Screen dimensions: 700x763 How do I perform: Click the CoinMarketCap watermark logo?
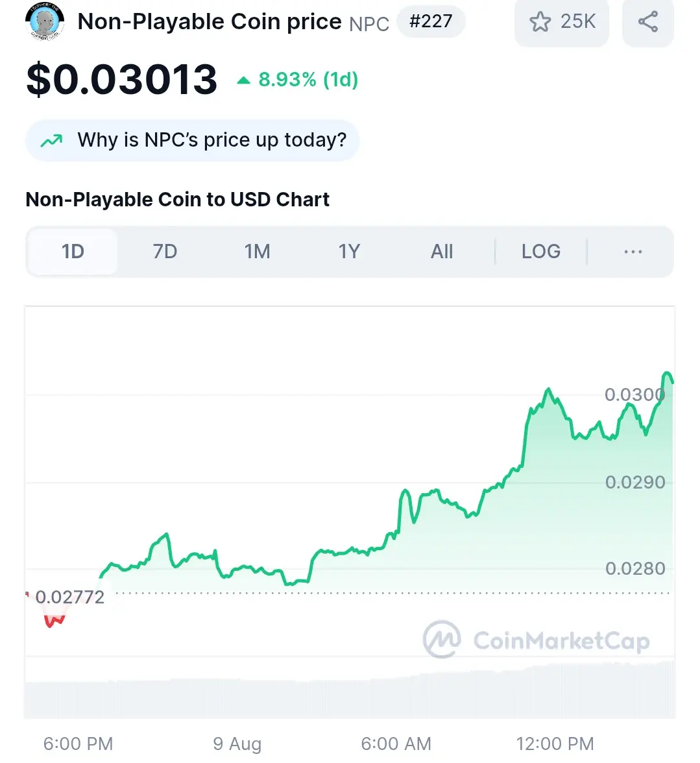pos(537,640)
